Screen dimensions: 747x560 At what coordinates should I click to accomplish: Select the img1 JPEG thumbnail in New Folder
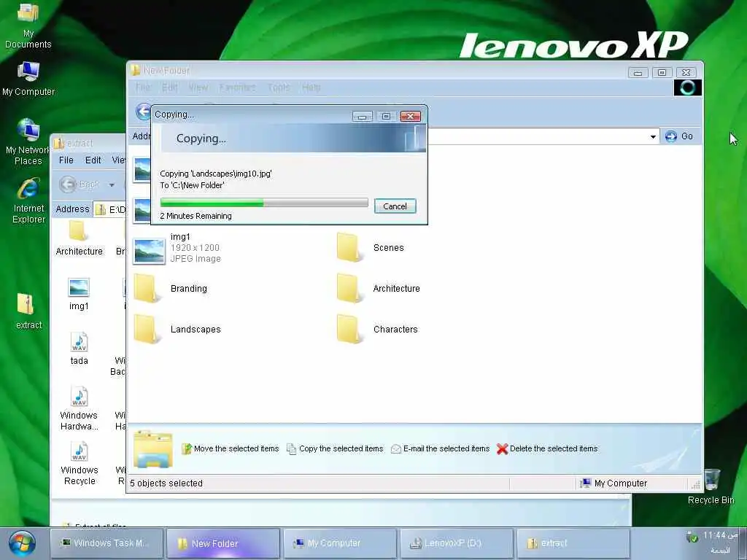tap(177, 248)
